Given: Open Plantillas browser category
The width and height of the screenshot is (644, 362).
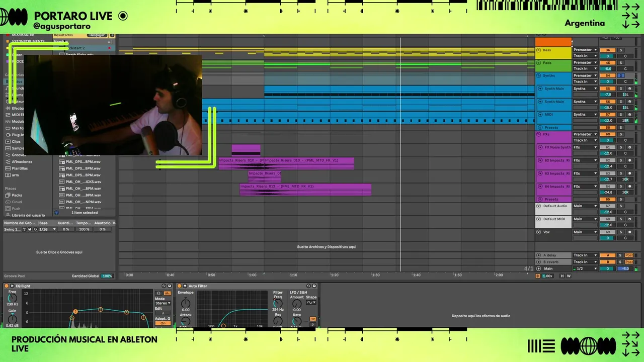Looking at the screenshot, I should point(17,168).
